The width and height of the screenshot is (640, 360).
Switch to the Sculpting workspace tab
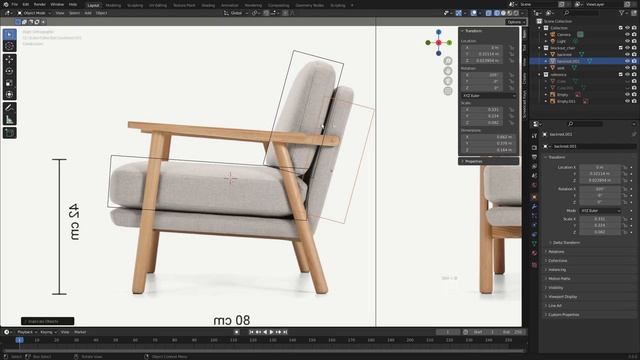135,5
